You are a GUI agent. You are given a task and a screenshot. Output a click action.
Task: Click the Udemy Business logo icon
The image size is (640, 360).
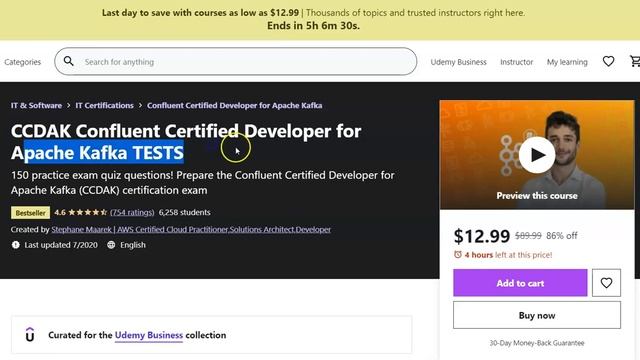point(30,335)
